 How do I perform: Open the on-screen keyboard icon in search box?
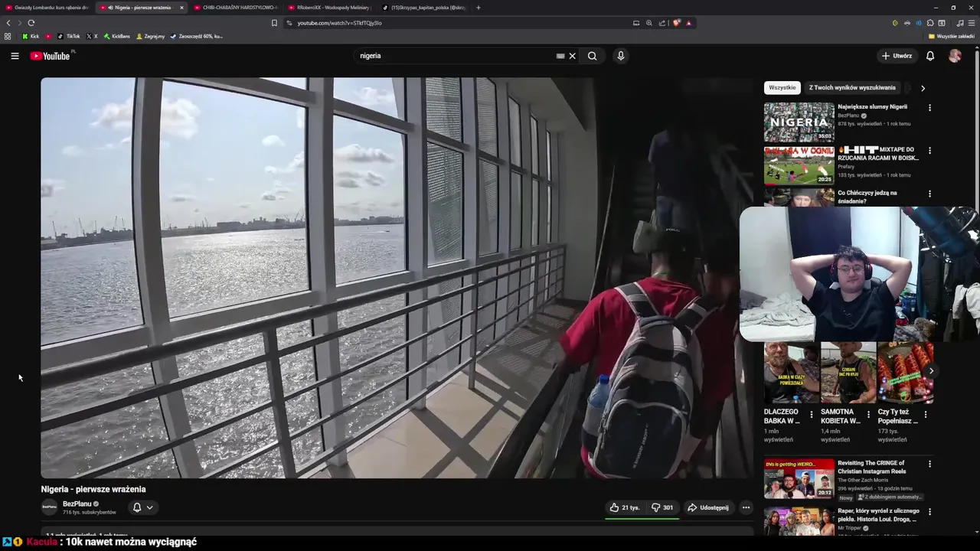560,56
